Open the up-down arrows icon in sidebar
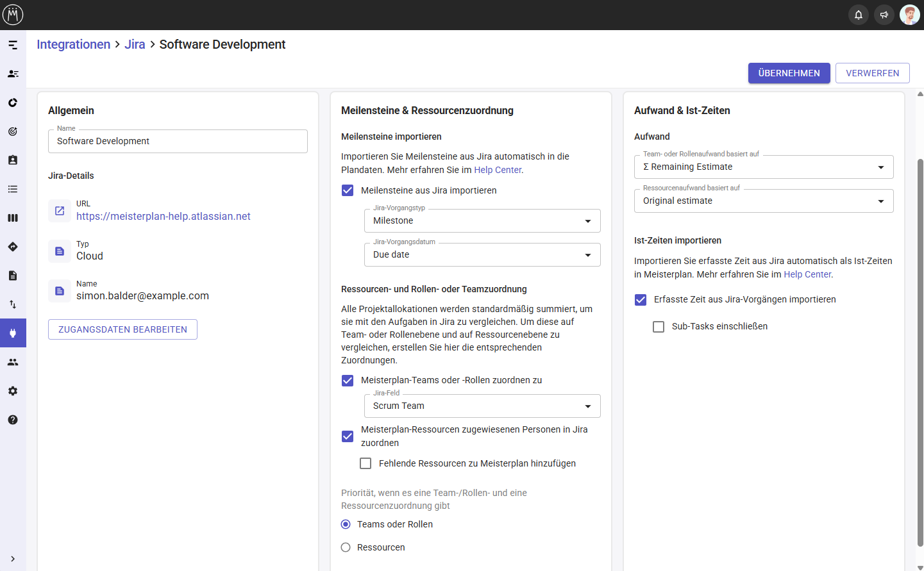 coord(13,304)
